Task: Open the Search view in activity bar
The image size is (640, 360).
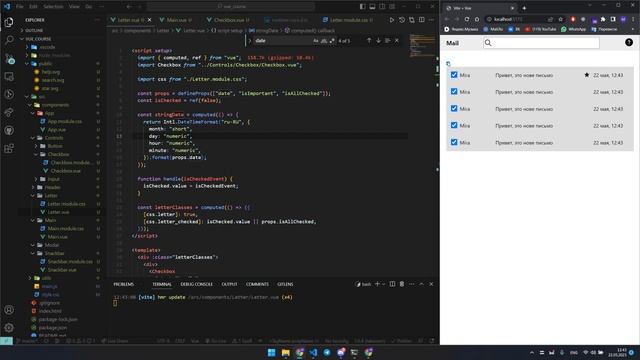Action: click(9, 40)
